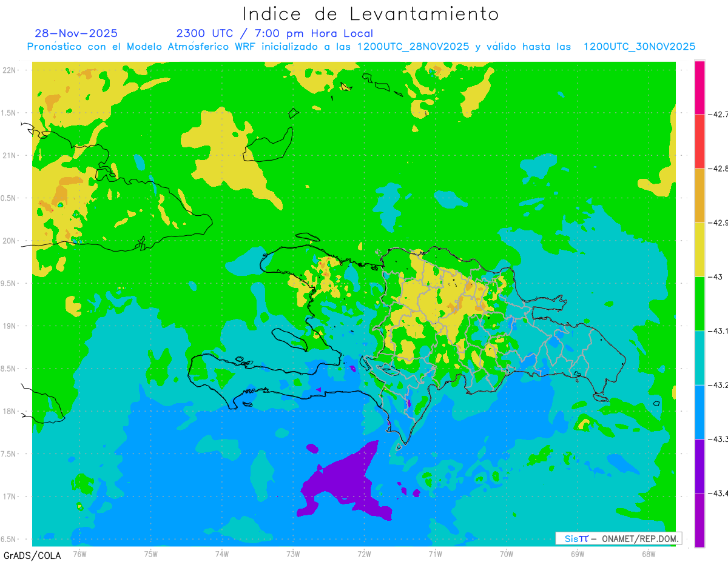This screenshot has height=562, width=728.
Task: Click the 17N latitude axis label
Action: (x=9, y=497)
